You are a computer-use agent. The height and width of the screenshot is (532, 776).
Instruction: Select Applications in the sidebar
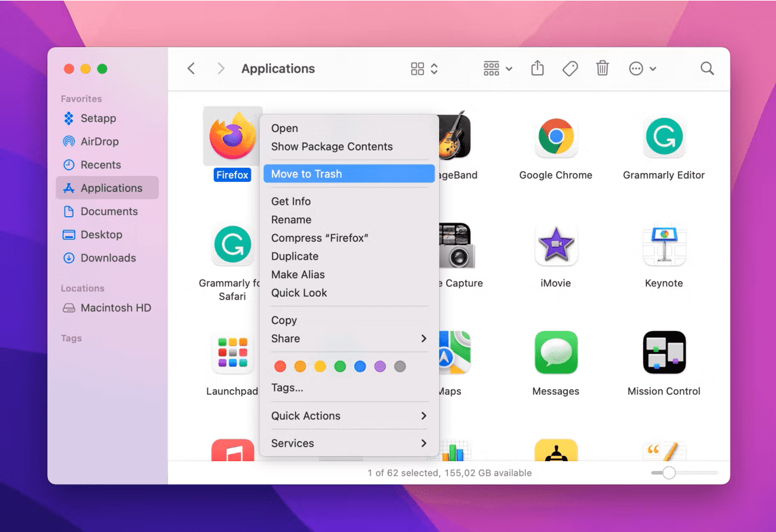[107, 188]
